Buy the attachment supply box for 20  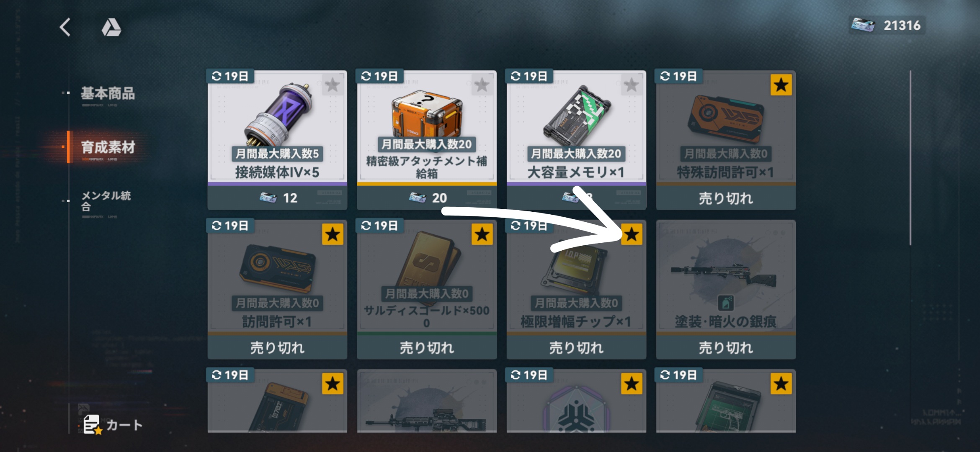coord(427,198)
